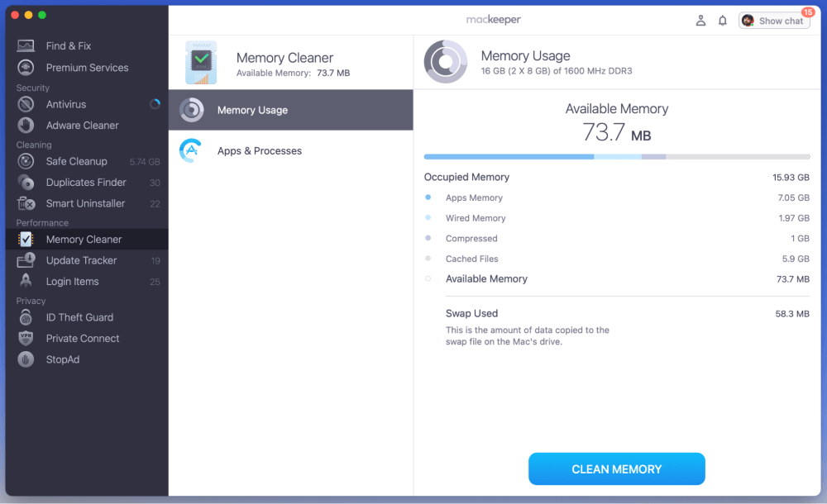This screenshot has width=827, height=504.
Task: Open the user account profile icon
Action: pyautogui.click(x=700, y=21)
